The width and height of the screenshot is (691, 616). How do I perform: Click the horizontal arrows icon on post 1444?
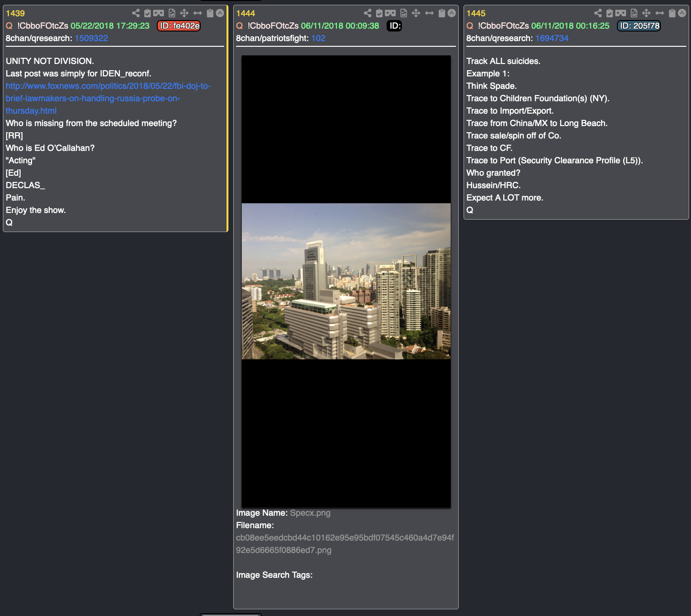[x=429, y=13]
